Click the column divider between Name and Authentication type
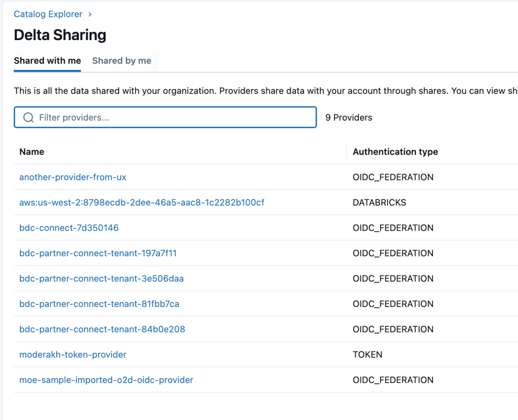The width and height of the screenshot is (518, 420). pyautogui.click(x=346, y=152)
